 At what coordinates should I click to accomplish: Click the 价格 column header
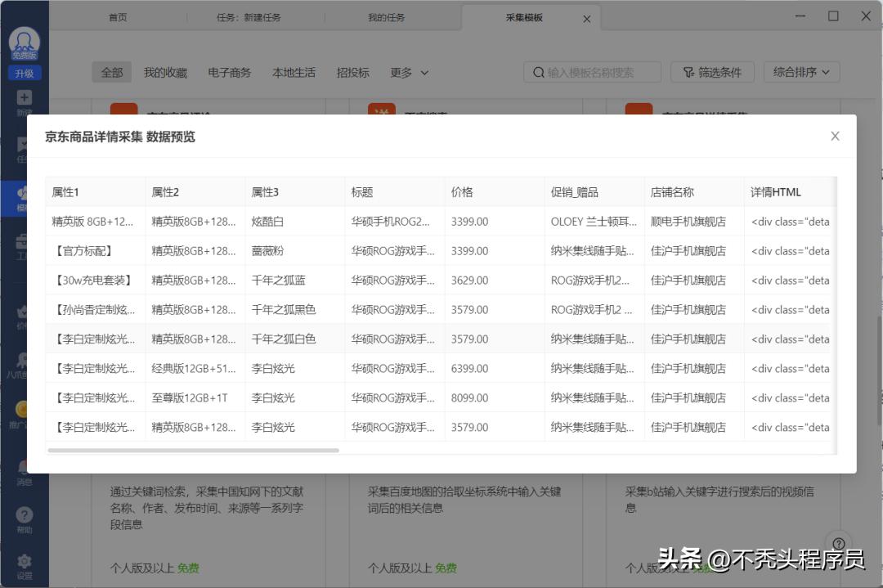[462, 192]
